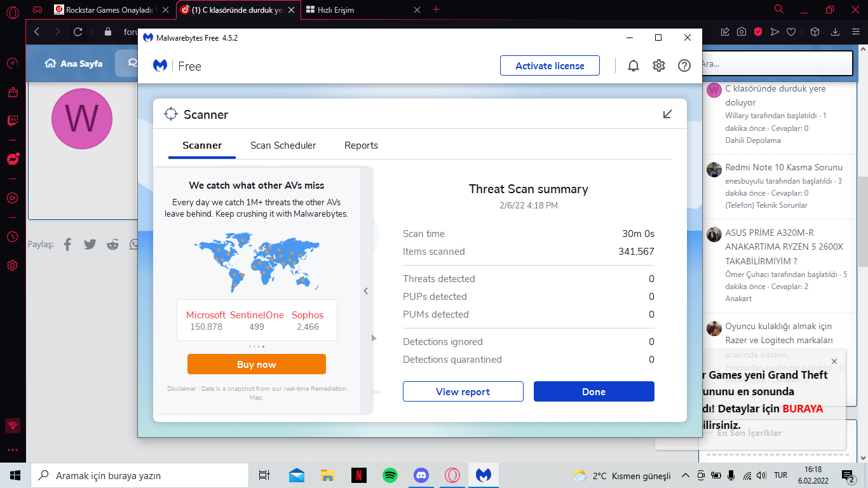Open Netflix from the taskbar

coord(359,475)
